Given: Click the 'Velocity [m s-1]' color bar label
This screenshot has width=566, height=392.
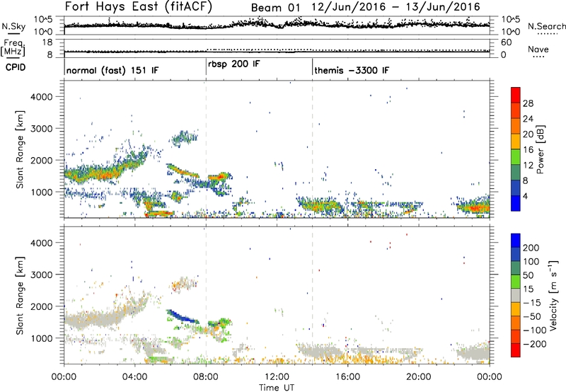Looking at the screenshot, I should point(553,295).
